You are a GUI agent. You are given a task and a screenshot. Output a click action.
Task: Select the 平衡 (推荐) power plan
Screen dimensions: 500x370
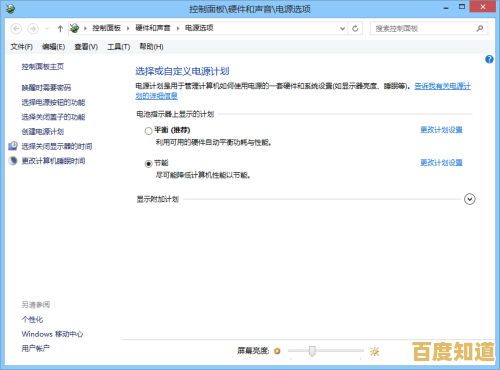point(148,131)
